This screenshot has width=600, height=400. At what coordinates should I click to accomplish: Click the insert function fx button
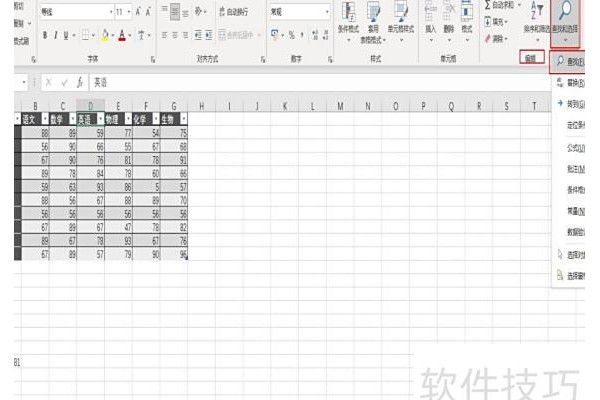click(x=80, y=82)
